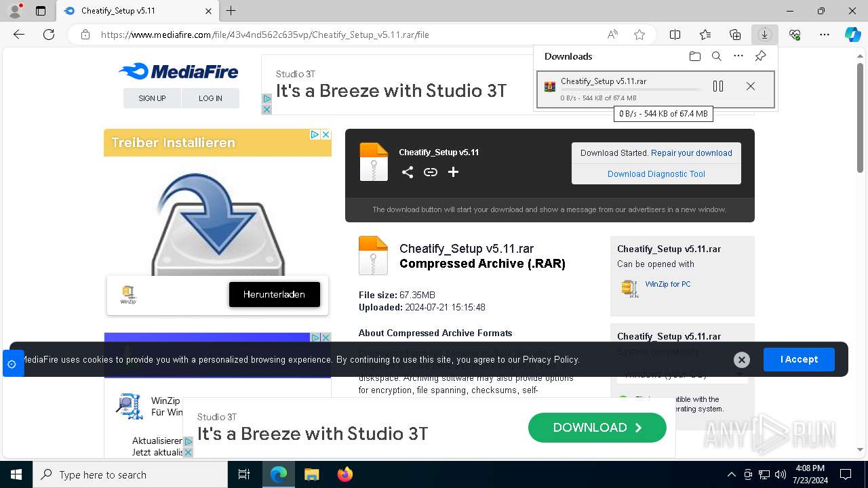The height and width of the screenshot is (488, 868).
Task: Click the Studio 3T top banner ad headline
Action: pyautogui.click(x=391, y=91)
